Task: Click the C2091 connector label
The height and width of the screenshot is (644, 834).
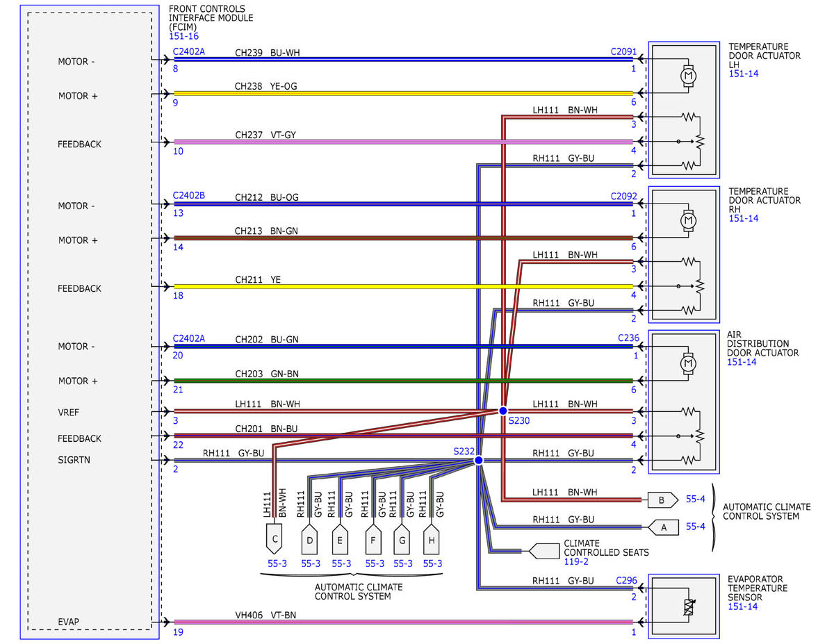Action: coord(623,51)
